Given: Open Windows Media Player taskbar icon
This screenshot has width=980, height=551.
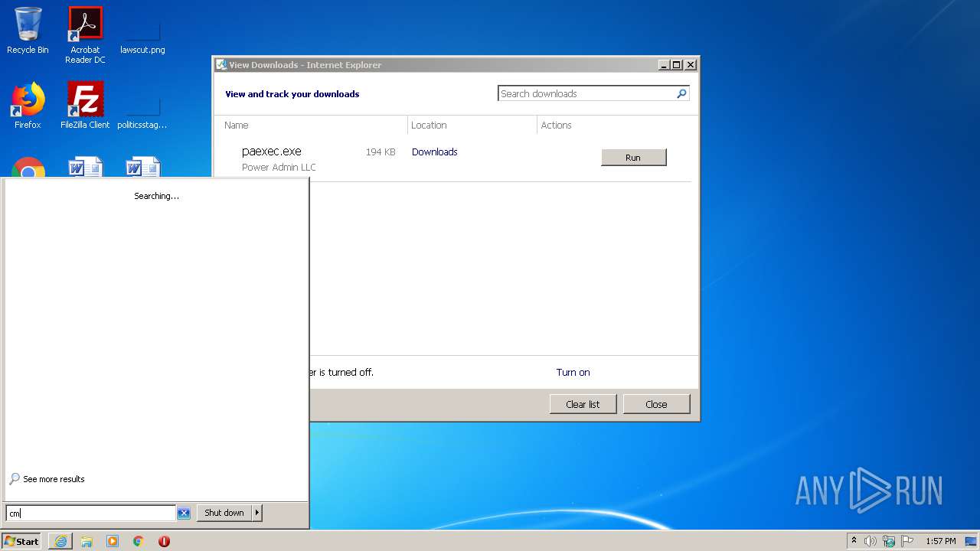Looking at the screenshot, I should (113, 541).
